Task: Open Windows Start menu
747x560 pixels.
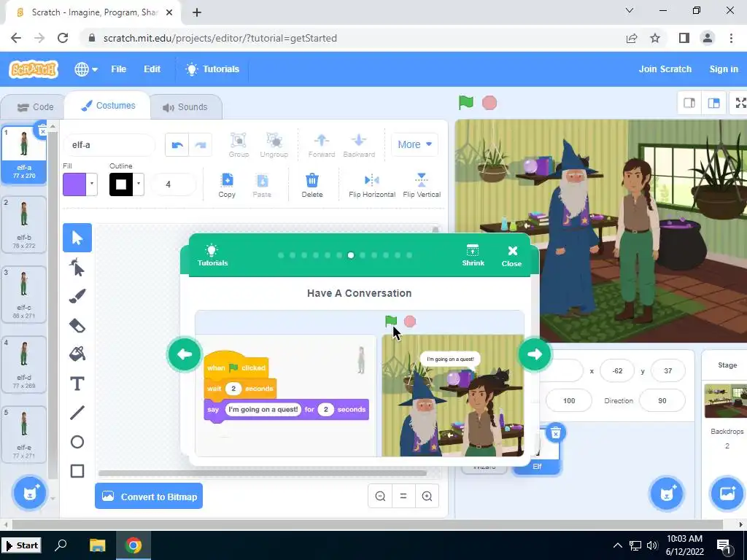Action: pyautogui.click(x=21, y=545)
